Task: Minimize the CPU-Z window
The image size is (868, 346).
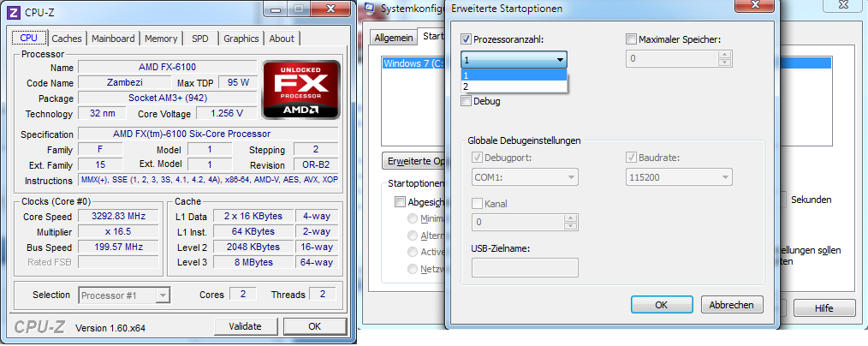Action: [276, 9]
